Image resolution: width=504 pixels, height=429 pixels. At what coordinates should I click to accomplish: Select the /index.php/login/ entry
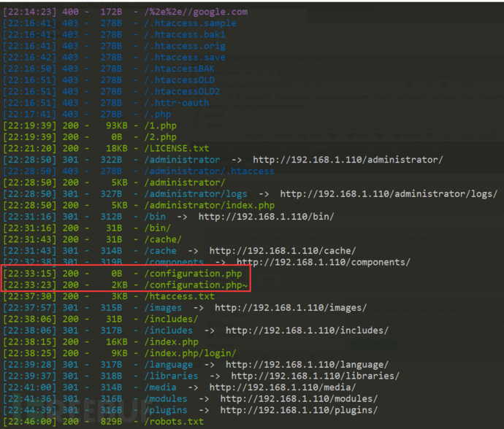click(190, 353)
